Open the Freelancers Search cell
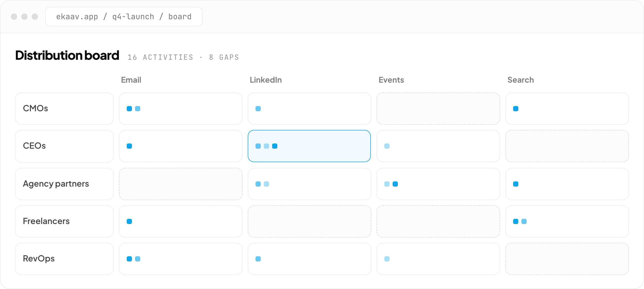The height and width of the screenshot is (289, 644). [567, 221]
